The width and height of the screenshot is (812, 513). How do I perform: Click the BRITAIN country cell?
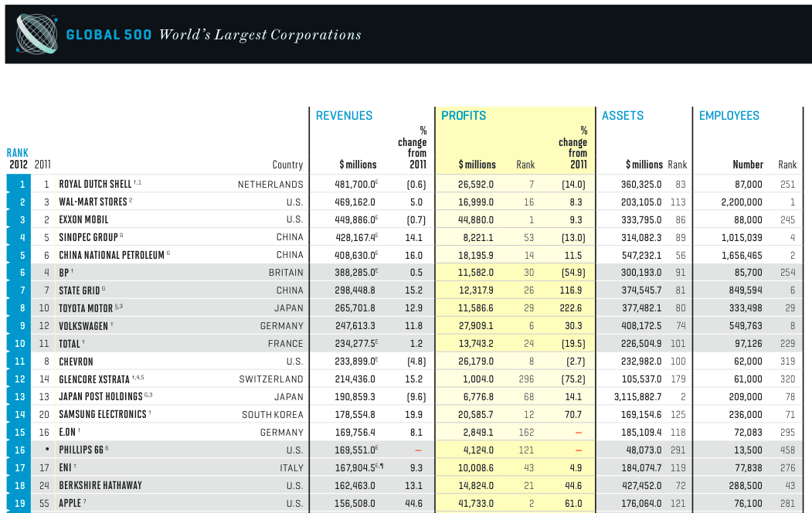pyautogui.click(x=286, y=273)
